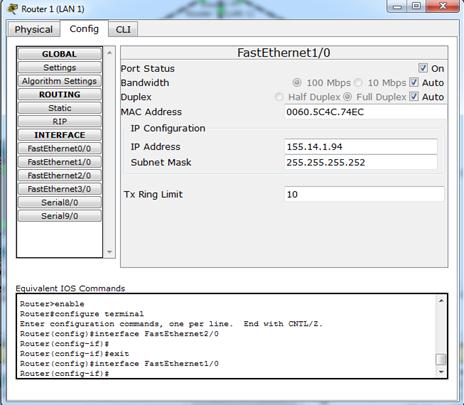The height and width of the screenshot is (405, 464).
Task: Select interface FastEthernet0/0
Action: tap(59, 149)
